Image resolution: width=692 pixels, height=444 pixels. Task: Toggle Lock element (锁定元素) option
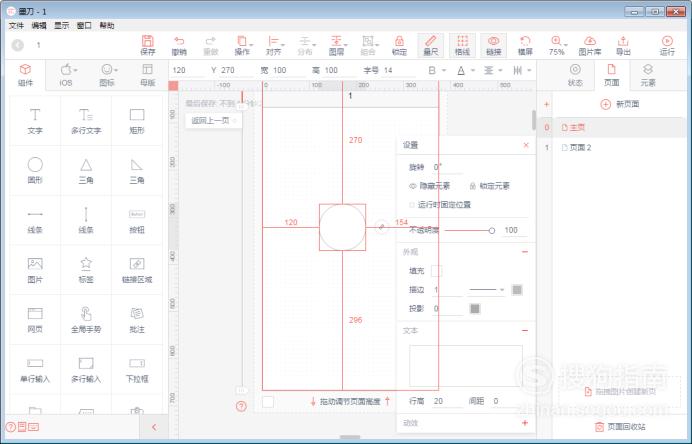[x=489, y=186]
